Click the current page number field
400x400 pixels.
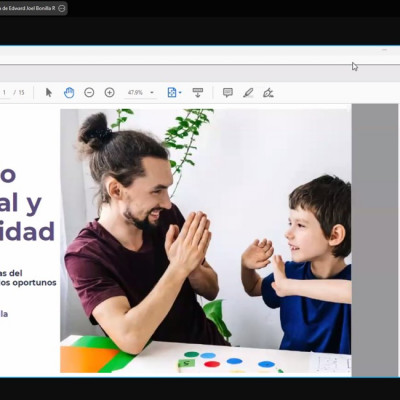click(4, 92)
